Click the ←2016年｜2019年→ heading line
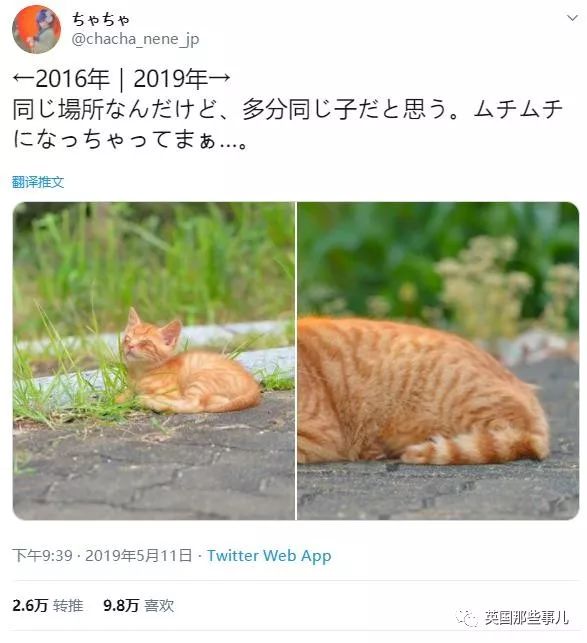Image resolution: width=587 pixels, height=643 pixels. tap(121, 79)
